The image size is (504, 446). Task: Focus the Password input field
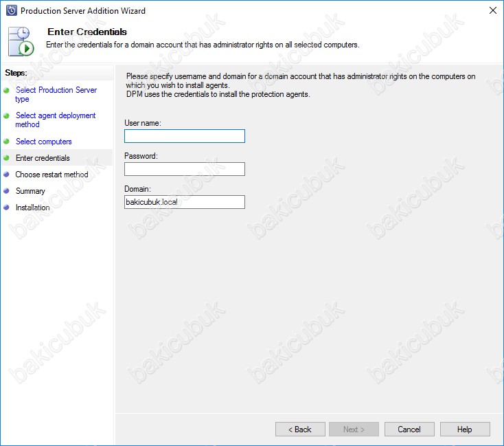[x=185, y=169]
